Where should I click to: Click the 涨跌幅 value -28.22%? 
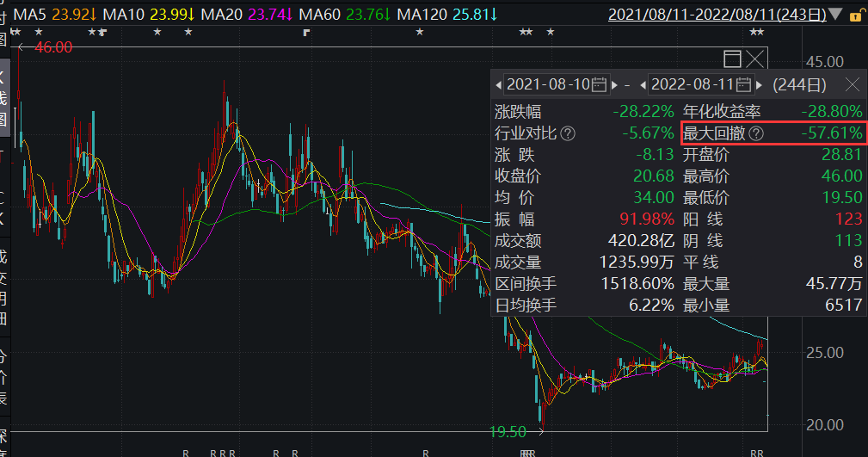coord(643,111)
